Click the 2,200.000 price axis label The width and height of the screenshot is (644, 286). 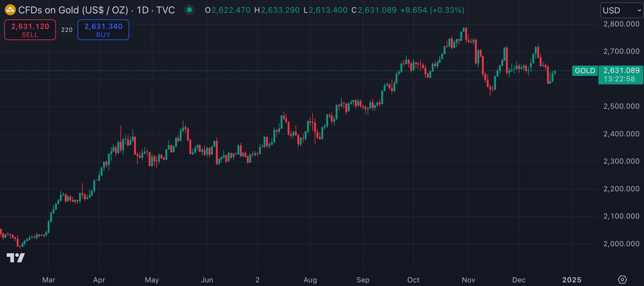coord(621,189)
